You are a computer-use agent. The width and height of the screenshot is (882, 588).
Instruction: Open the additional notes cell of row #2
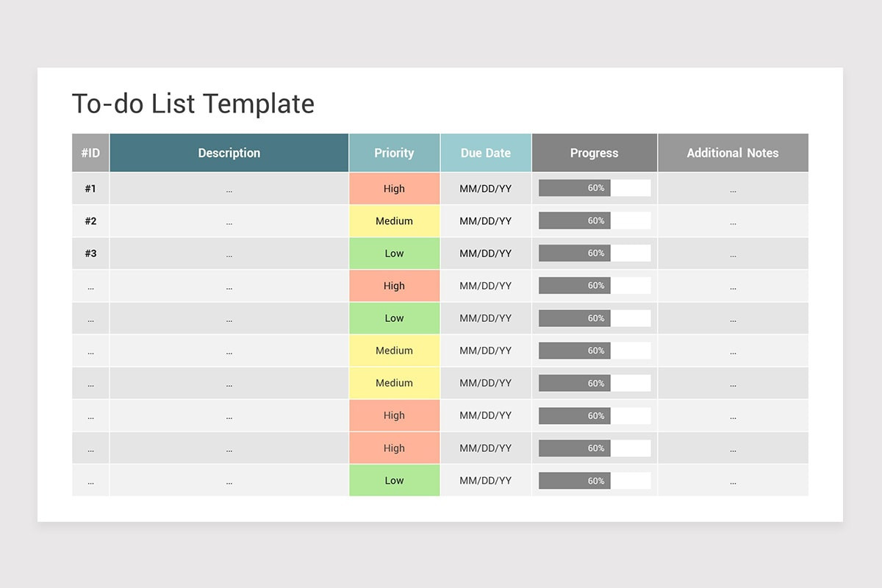(733, 220)
